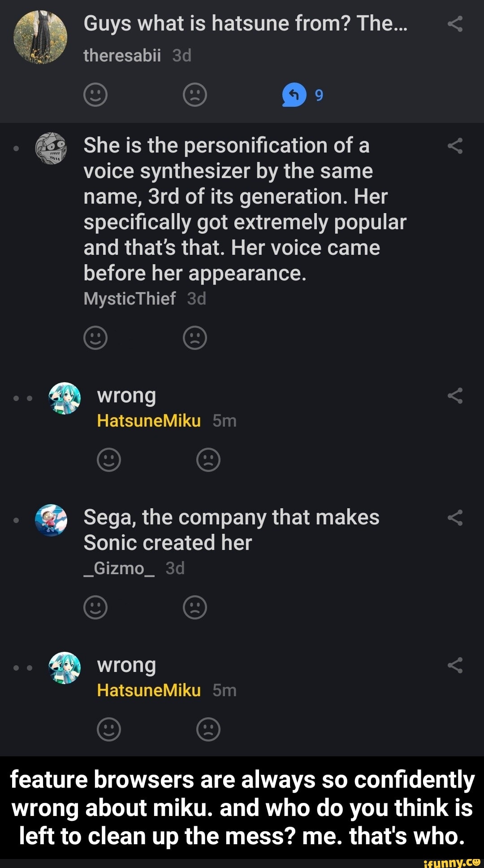Frown at MysticThief's comment

(x=195, y=338)
